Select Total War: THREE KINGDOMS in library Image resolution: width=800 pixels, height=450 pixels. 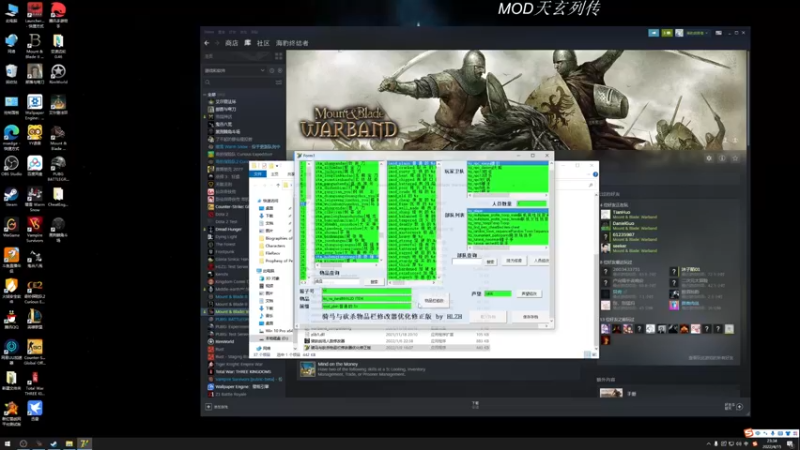point(239,371)
